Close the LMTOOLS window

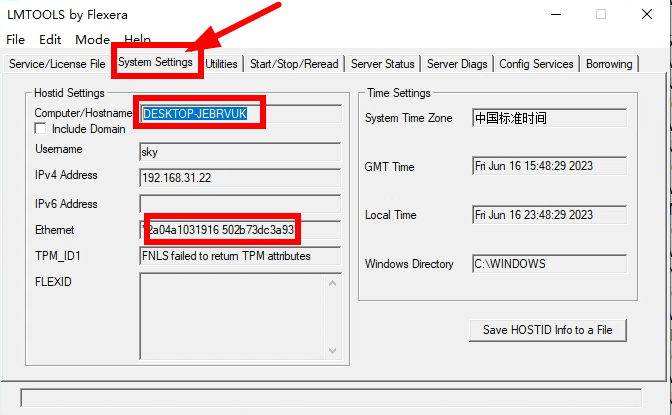pos(647,14)
